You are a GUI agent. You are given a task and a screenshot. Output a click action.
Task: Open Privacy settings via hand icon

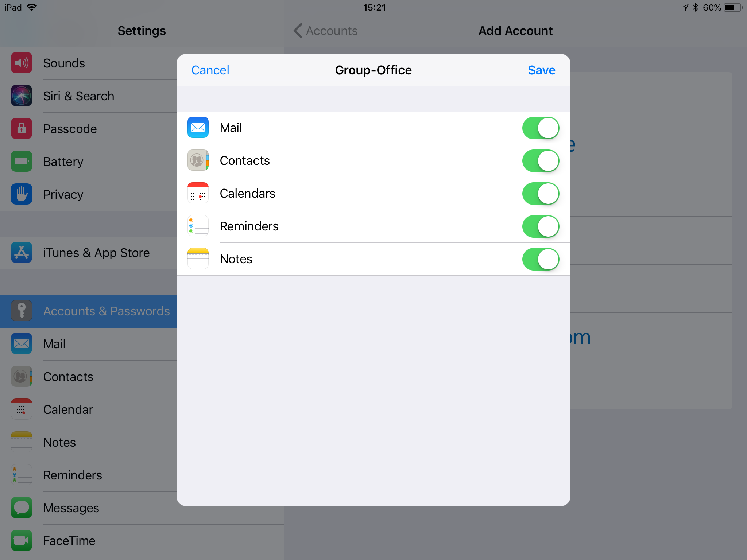click(x=22, y=194)
